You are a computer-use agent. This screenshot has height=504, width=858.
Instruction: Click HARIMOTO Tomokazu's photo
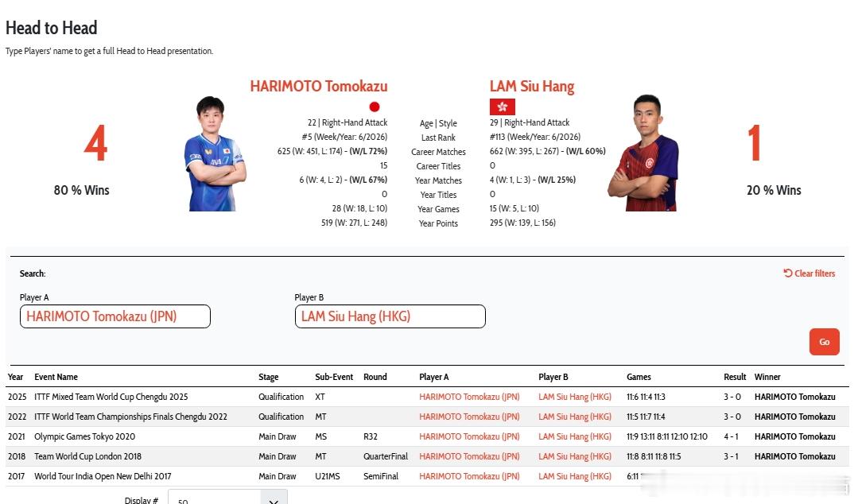tap(215, 153)
